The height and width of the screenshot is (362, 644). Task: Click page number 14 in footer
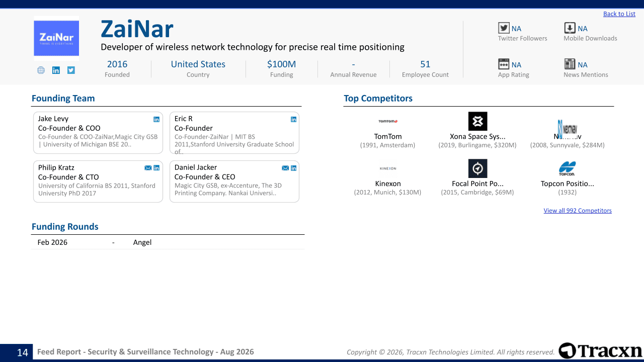[x=23, y=352]
